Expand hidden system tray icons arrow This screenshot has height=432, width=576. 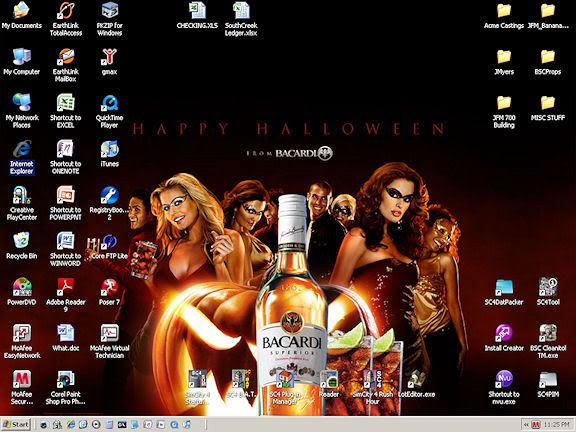pyautogui.click(x=526, y=425)
